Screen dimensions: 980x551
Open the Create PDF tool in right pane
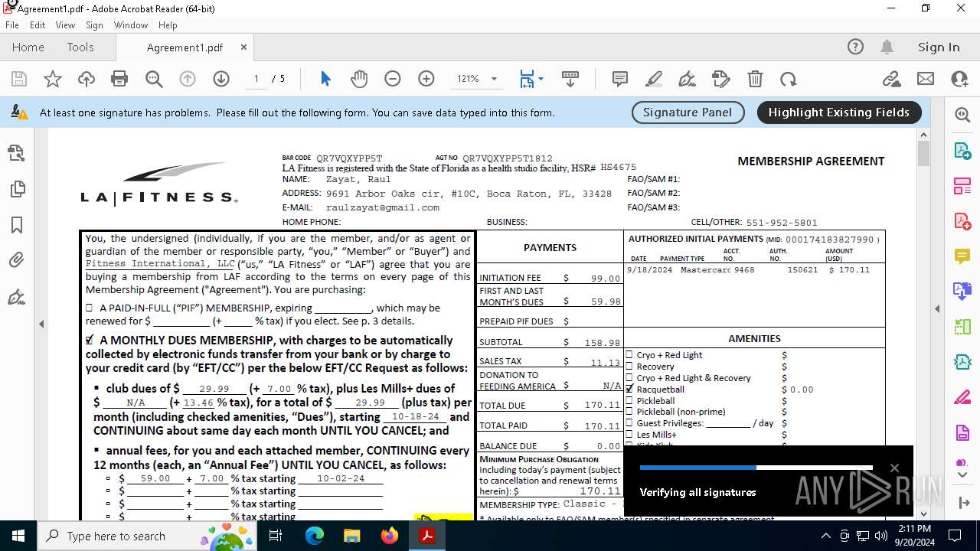click(x=962, y=221)
